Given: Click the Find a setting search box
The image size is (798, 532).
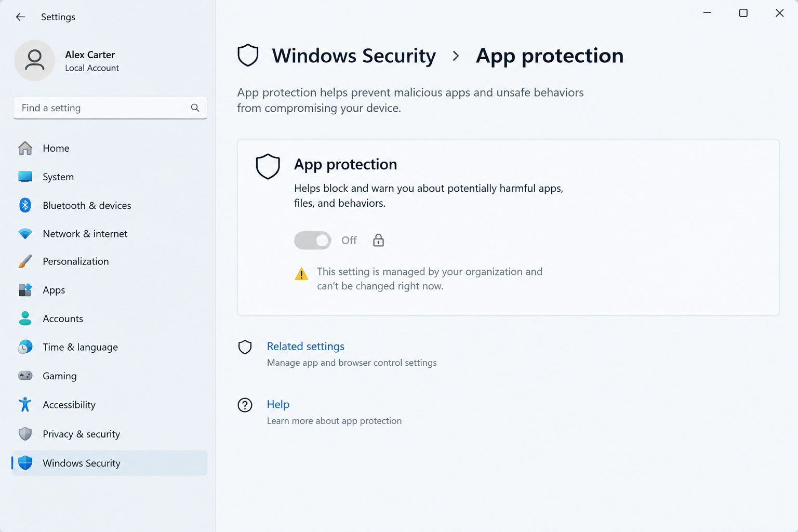Looking at the screenshot, I should pyautogui.click(x=110, y=108).
